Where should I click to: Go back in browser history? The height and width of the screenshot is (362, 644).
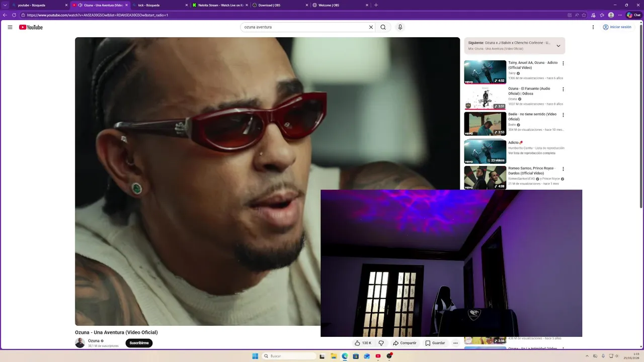(5, 15)
